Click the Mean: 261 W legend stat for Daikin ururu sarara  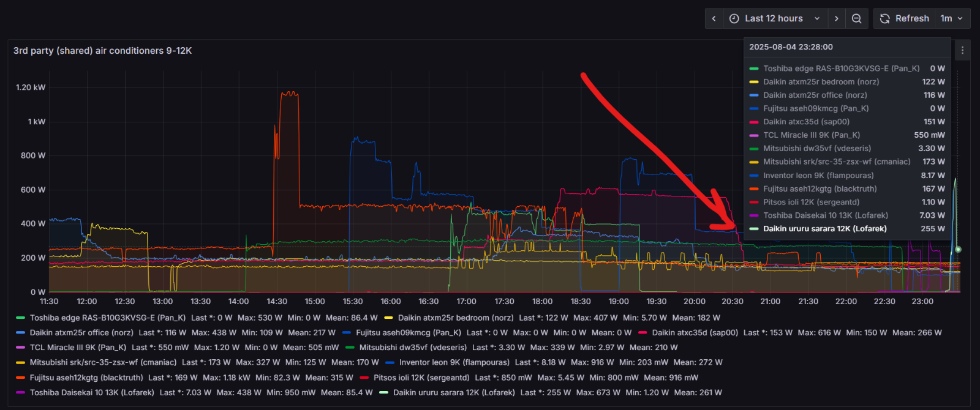(698, 392)
